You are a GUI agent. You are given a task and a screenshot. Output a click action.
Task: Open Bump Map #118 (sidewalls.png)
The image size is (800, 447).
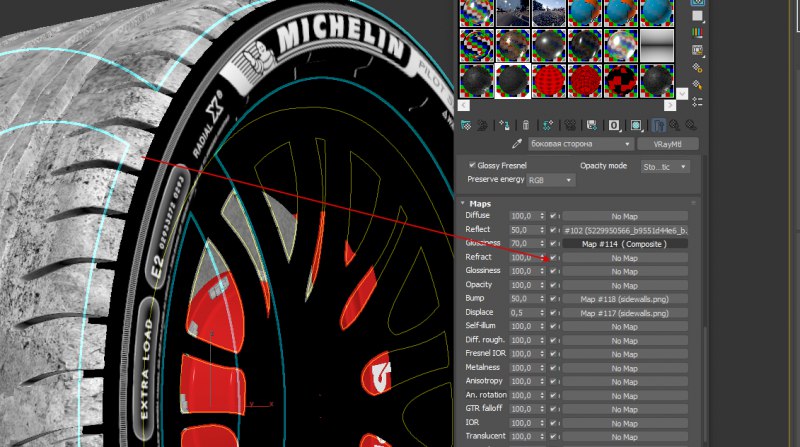pyautogui.click(x=624, y=299)
